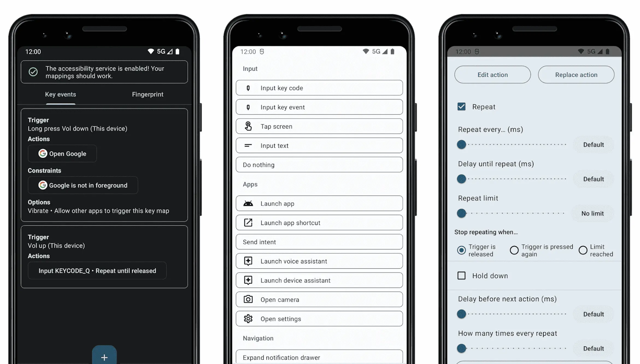Click the Edit action button

[493, 74]
